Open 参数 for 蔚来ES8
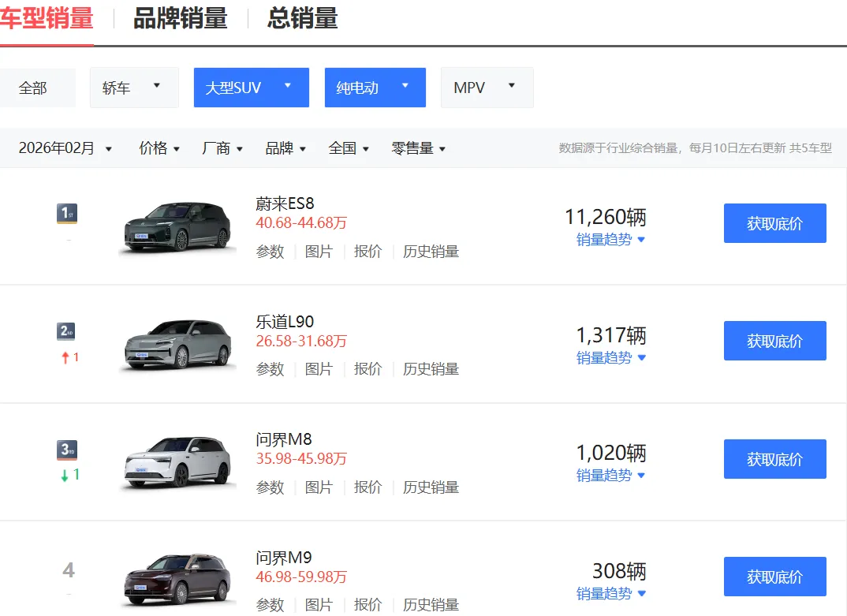847x616 pixels. (x=270, y=252)
